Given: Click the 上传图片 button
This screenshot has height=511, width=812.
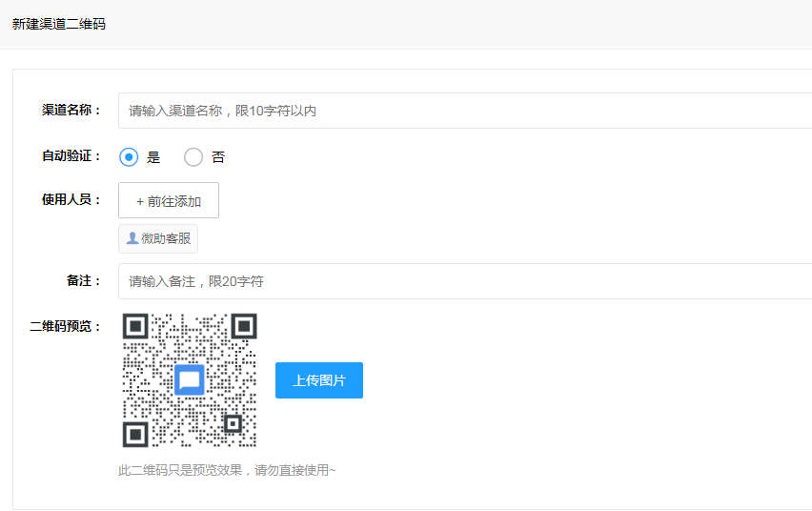Looking at the screenshot, I should (x=319, y=380).
